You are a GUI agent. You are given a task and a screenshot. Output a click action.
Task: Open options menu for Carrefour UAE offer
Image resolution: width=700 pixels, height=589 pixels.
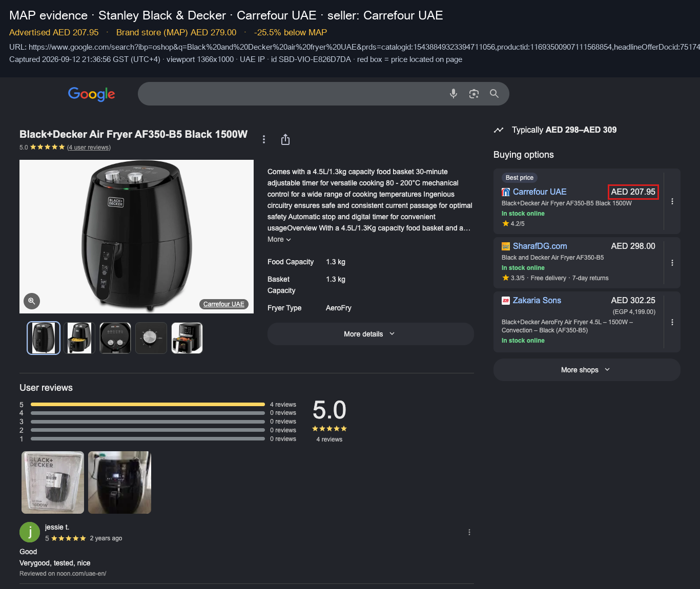(672, 201)
